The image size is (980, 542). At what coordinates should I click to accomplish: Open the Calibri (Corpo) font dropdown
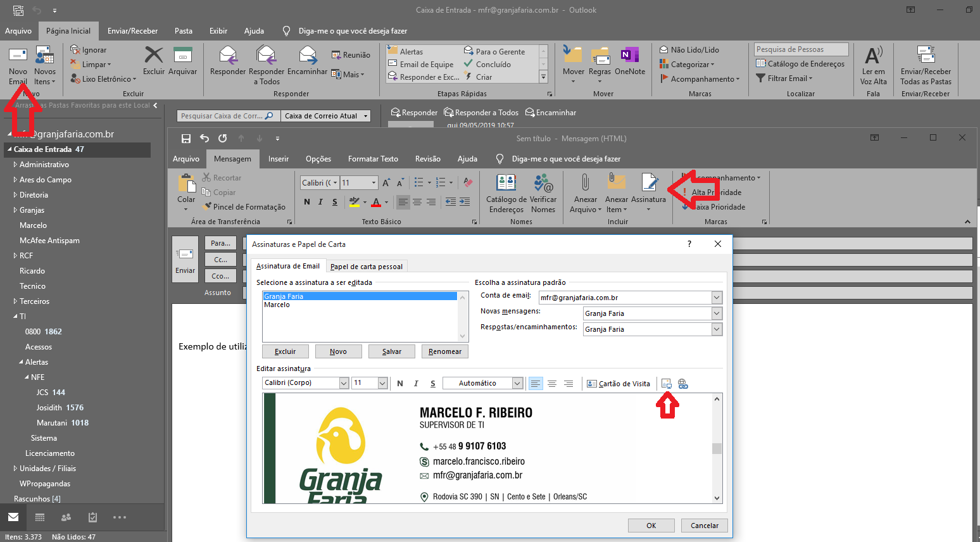click(x=342, y=382)
